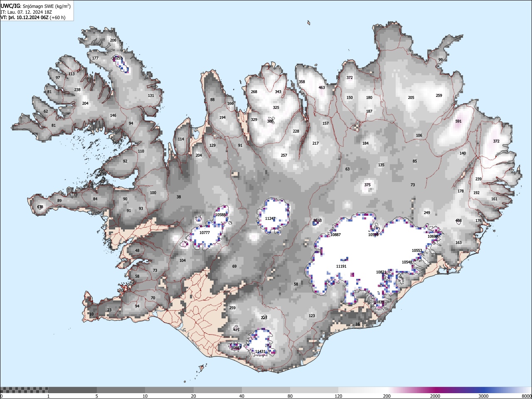Click the map value '48'
Viewport: 532px width, 399px height.
click(x=137, y=251)
